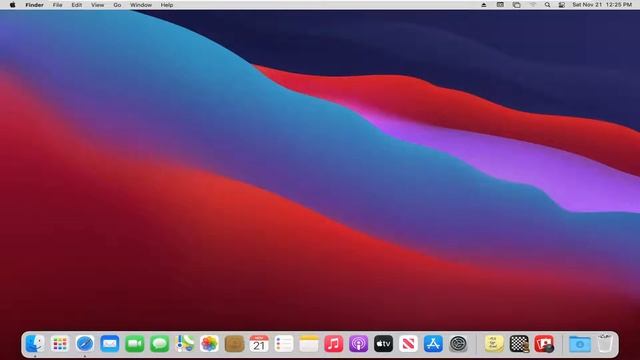640x360 pixels.
Task: Open the Edit menu
Action: [x=77, y=5]
